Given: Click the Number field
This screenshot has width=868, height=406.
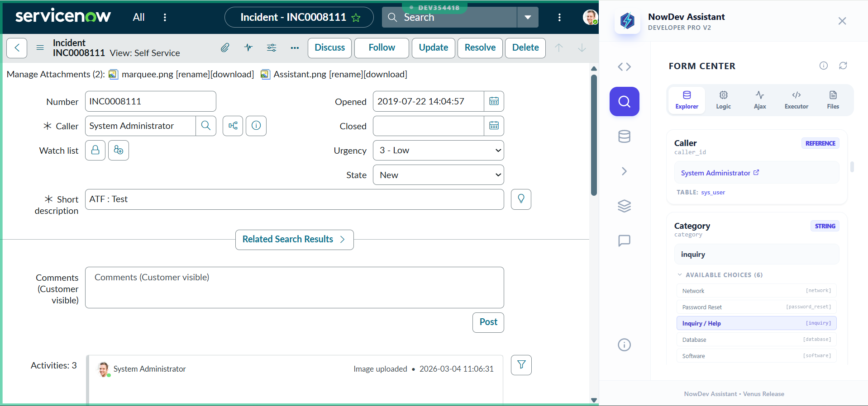Looking at the screenshot, I should coord(150,101).
